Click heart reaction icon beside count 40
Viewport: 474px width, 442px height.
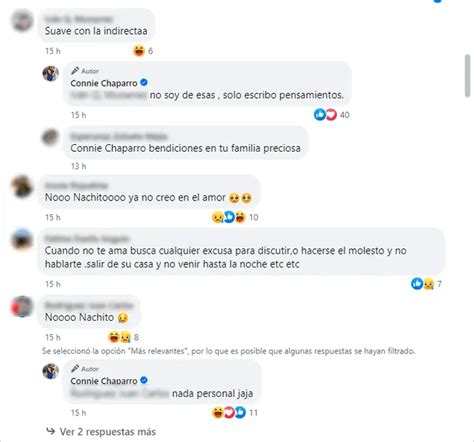[x=331, y=115]
